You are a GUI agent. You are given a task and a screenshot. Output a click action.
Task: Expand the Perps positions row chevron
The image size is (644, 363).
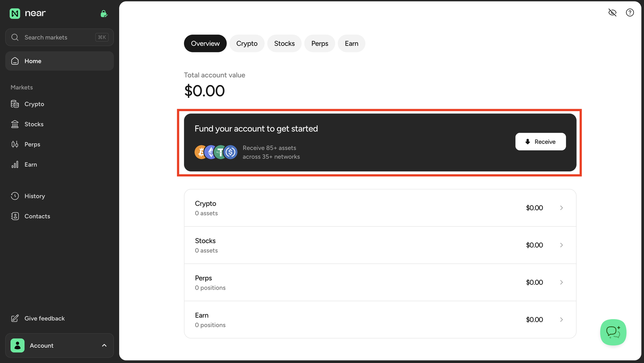click(561, 282)
